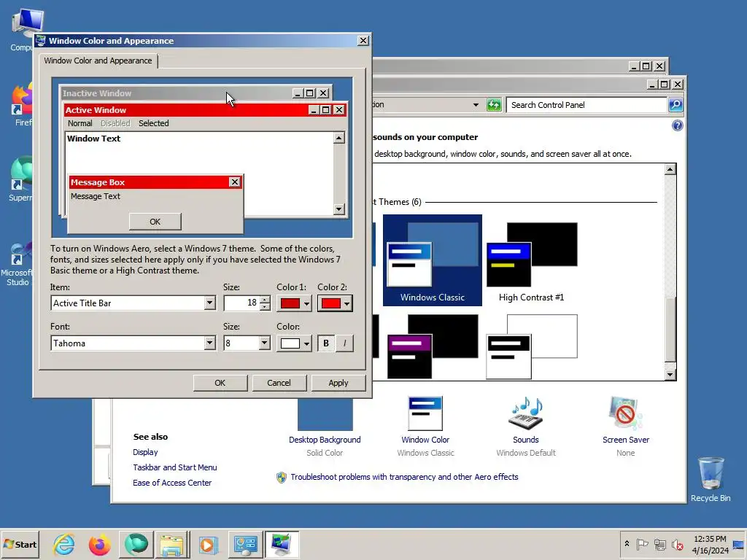The width and height of the screenshot is (747, 560).
Task: Open the Start menu
Action: click(20, 544)
